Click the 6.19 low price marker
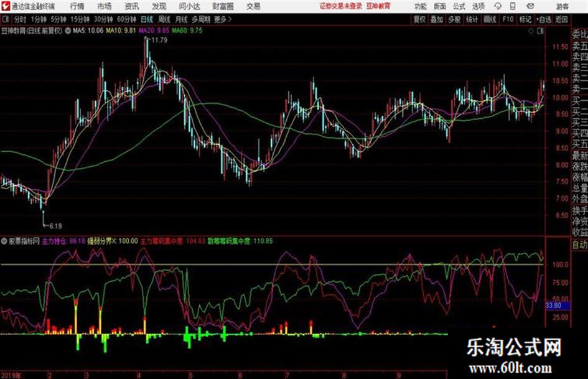Image resolution: width=588 pixels, height=379 pixels. [55, 226]
